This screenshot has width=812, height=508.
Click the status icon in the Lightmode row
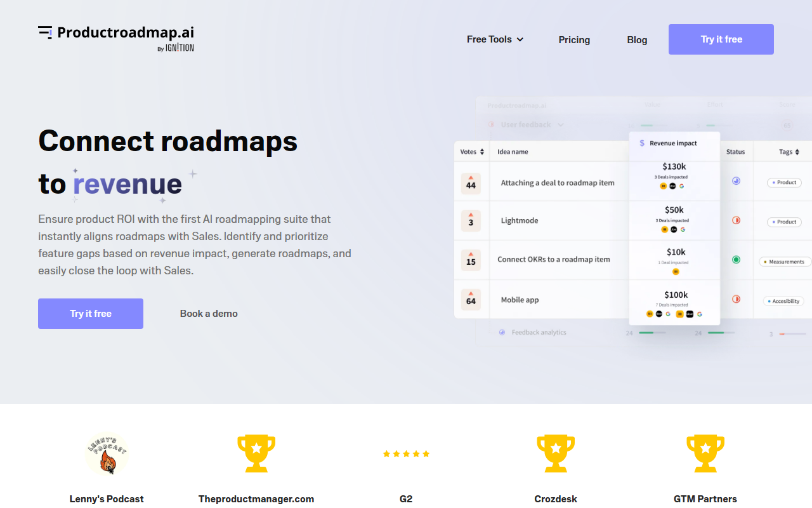coord(736,220)
